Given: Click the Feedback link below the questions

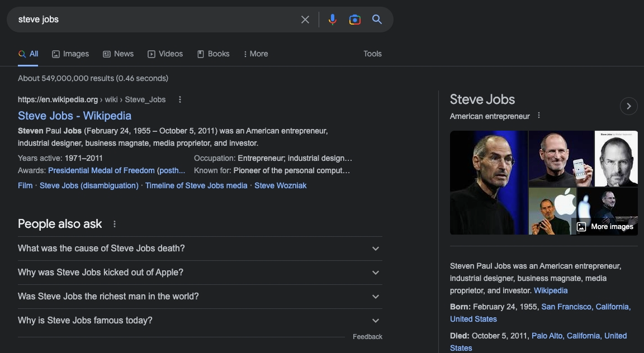Looking at the screenshot, I should click(368, 337).
